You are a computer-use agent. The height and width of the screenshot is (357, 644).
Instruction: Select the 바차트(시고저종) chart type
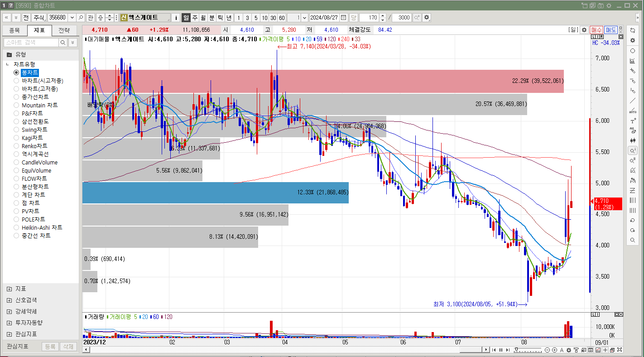[x=16, y=81]
